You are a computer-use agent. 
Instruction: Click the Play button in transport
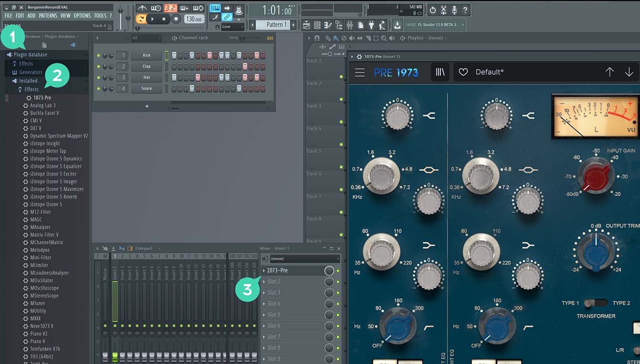tap(153, 19)
